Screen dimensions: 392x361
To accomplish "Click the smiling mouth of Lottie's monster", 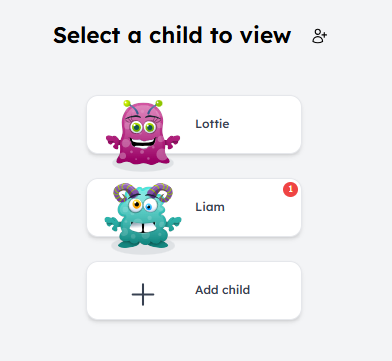I will (143, 143).
